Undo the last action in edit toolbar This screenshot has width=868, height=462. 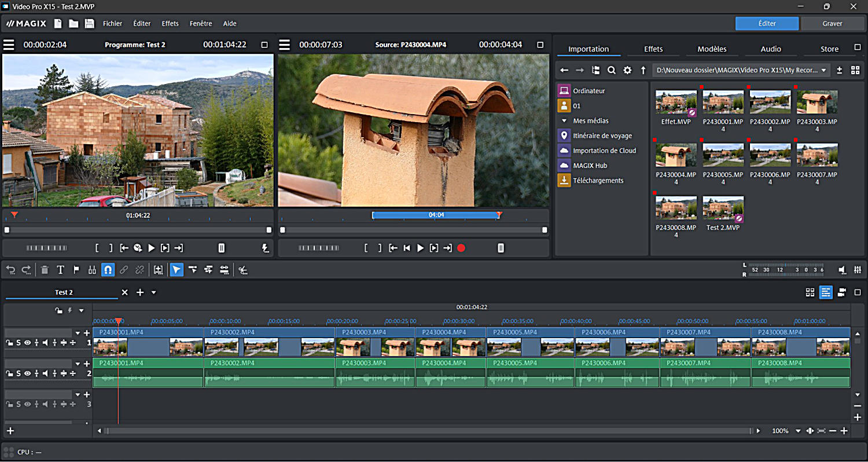click(10, 270)
